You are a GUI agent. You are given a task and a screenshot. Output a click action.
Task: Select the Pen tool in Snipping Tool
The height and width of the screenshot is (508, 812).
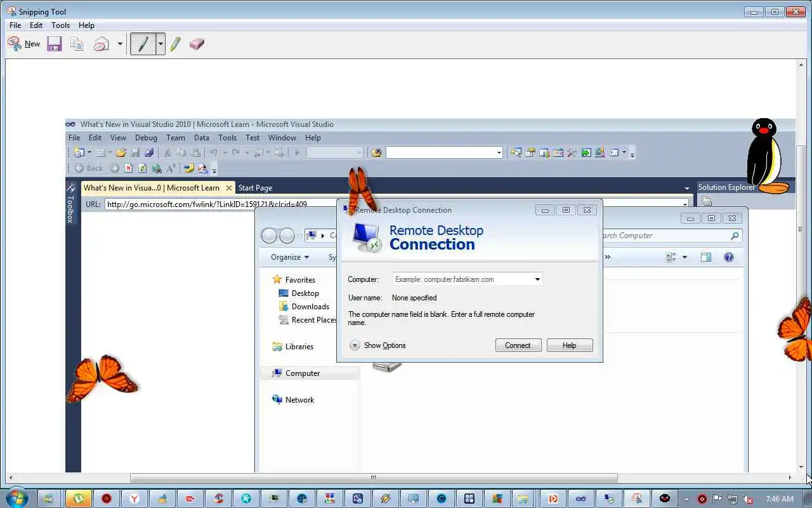[143, 44]
